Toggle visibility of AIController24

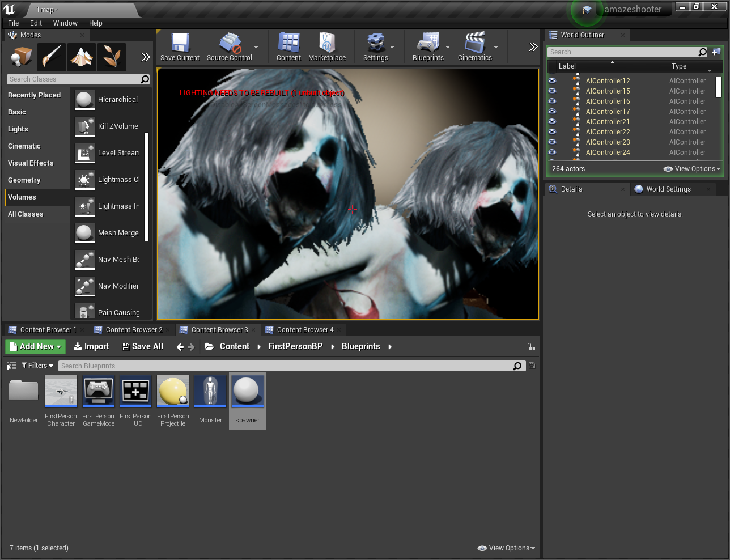click(553, 152)
